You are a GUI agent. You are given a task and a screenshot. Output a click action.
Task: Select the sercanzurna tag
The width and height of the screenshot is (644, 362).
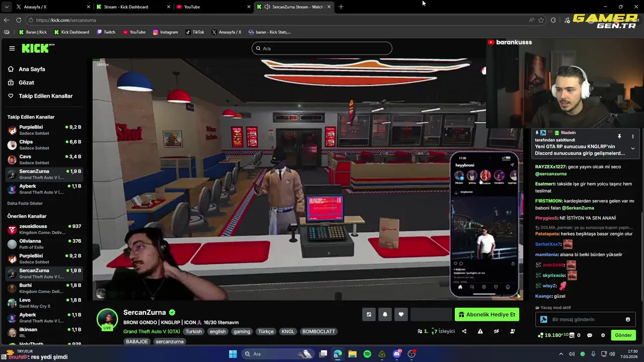pyautogui.click(x=170, y=341)
